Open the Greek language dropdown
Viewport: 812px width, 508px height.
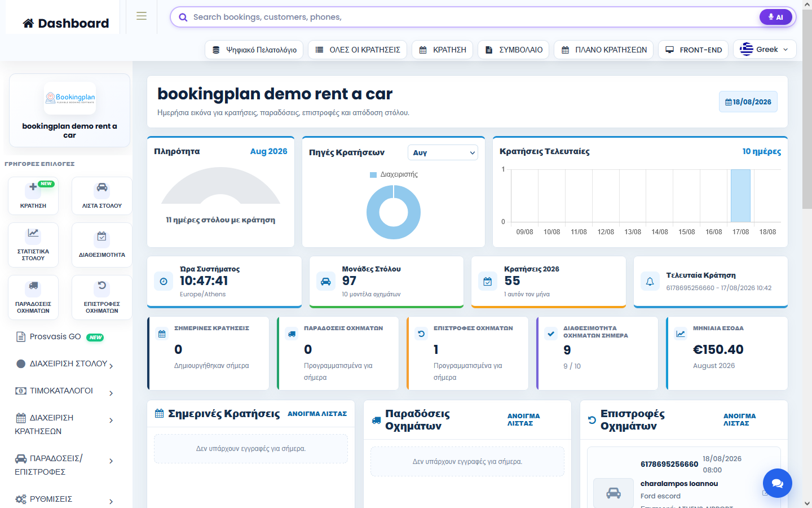pos(765,49)
